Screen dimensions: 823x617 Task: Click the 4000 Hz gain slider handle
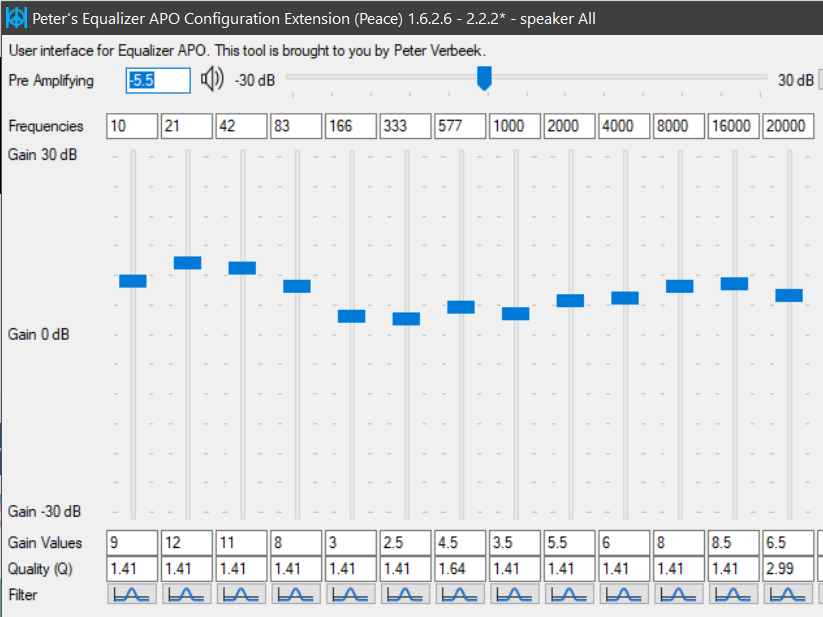(624, 298)
